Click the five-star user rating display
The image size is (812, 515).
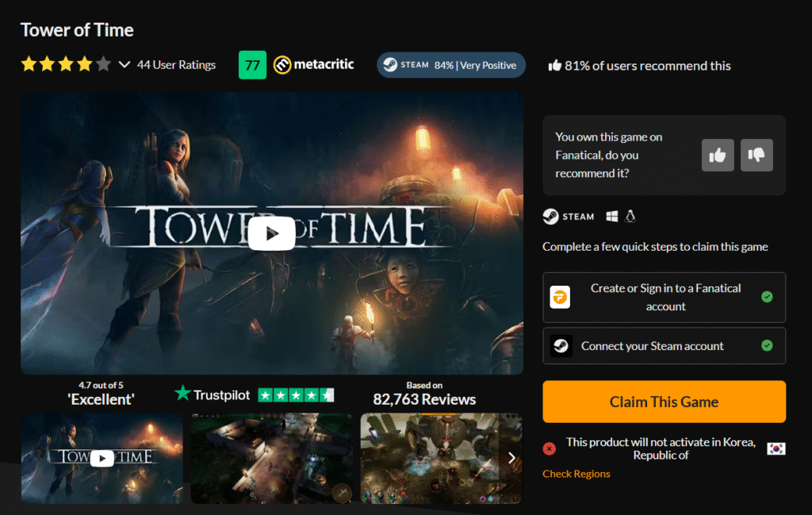coord(66,64)
